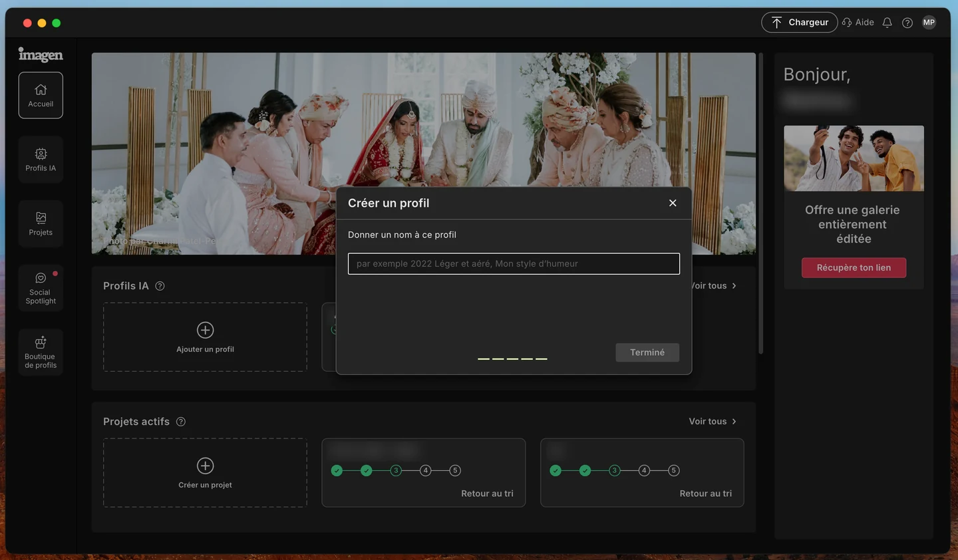Click Retour au tri in the second project card

pyautogui.click(x=706, y=493)
